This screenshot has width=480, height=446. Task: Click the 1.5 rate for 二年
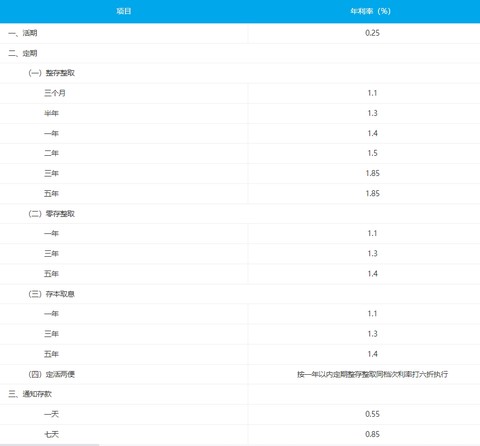(372, 153)
